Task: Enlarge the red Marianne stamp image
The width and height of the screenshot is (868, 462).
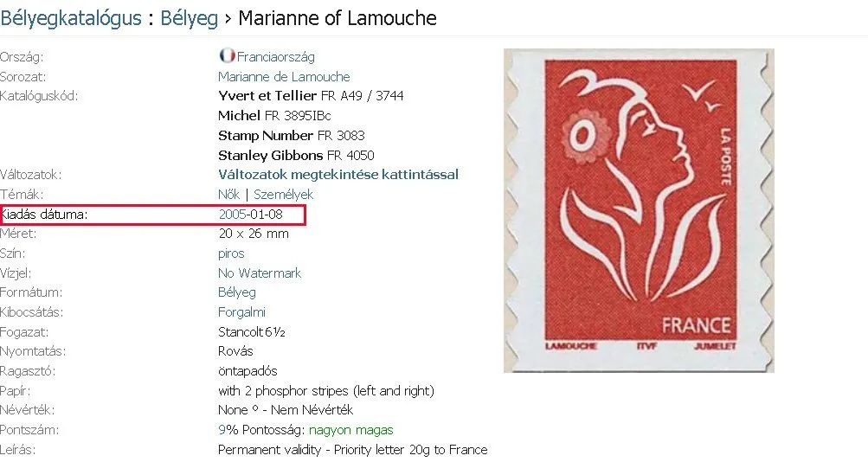Action: (639, 211)
